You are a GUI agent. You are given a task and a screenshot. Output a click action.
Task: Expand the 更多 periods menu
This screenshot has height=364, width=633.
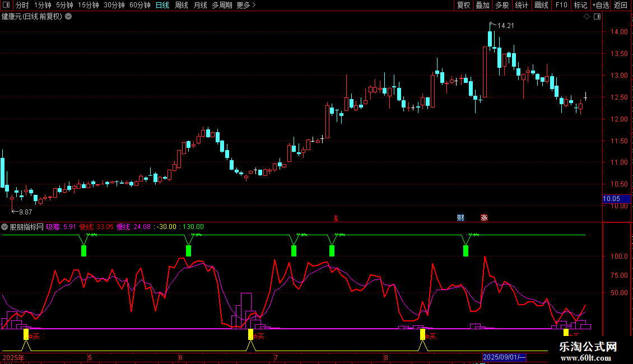tap(246, 6)
